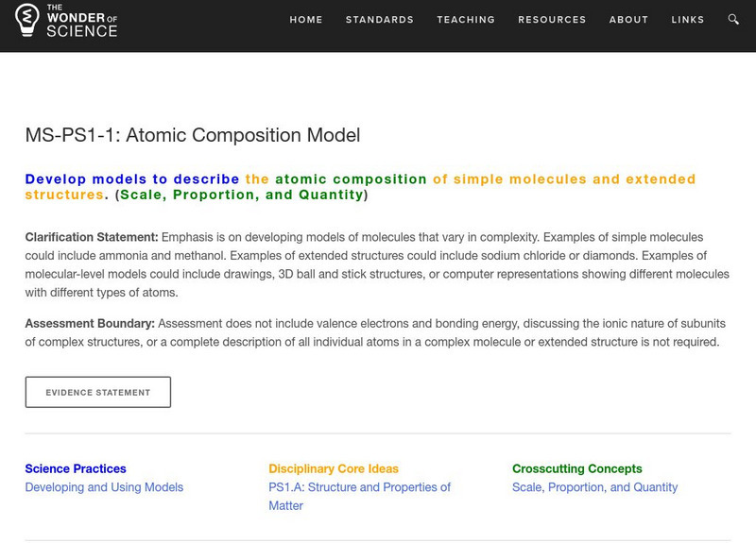The height and width of the screenshot is (543, 756).
Task: Click the MS-PS1-1 Atomic Composition Model title
Action: [x=193, y=135]
